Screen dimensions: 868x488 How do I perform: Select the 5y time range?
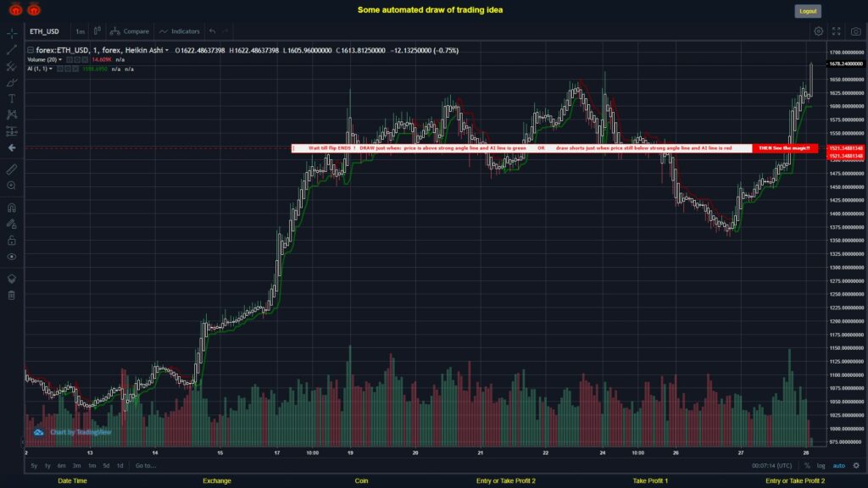pos(34,466)
